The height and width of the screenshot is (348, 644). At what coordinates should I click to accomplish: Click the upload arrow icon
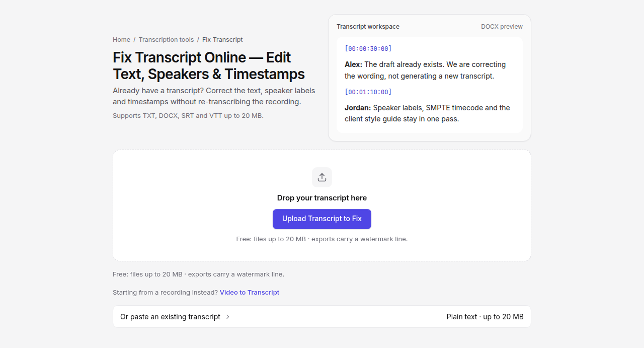322,177
